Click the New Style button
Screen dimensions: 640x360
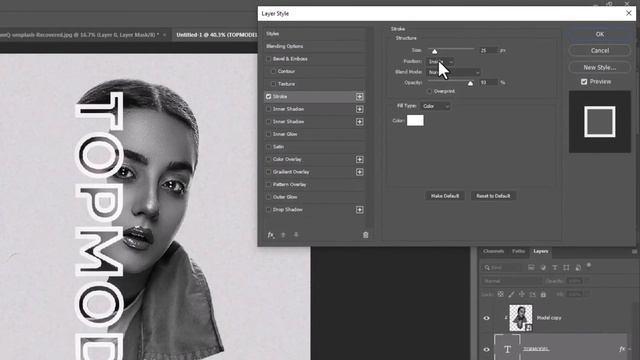(599, 67)
